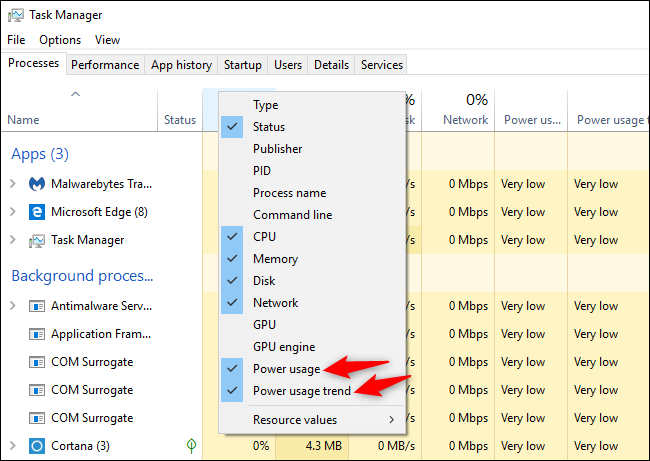Open the Resource values submenu
650x461 pixels.
pos(310,420)
